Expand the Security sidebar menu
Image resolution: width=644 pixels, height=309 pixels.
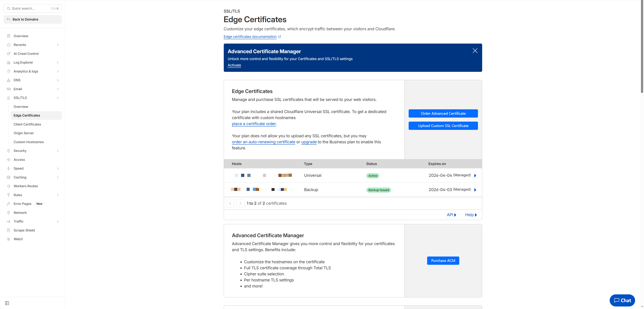(58, 151)
